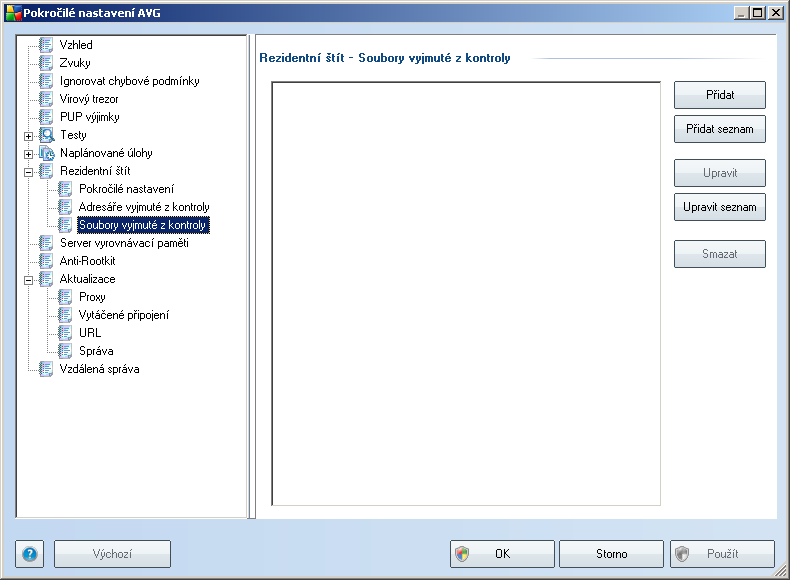Screen dimensions: 790x580
Task: Open Virový trezor settings
Action: (89, 99)
